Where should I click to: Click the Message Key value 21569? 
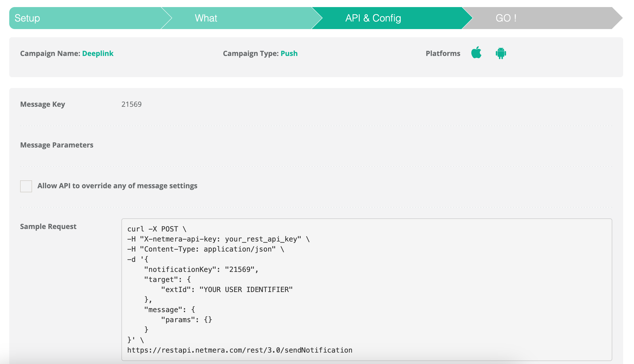click(131, 104)
